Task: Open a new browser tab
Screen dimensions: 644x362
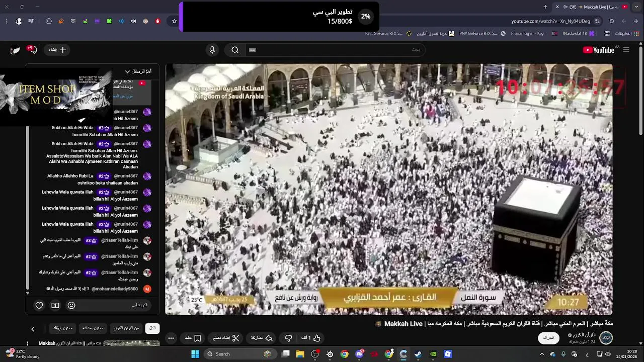Action: pos(545,7)
